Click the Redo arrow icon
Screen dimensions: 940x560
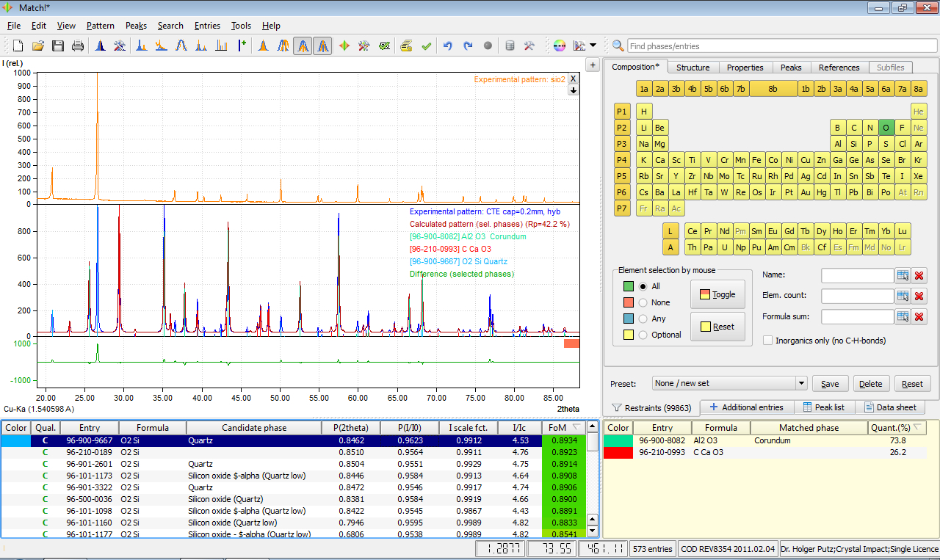468,46
